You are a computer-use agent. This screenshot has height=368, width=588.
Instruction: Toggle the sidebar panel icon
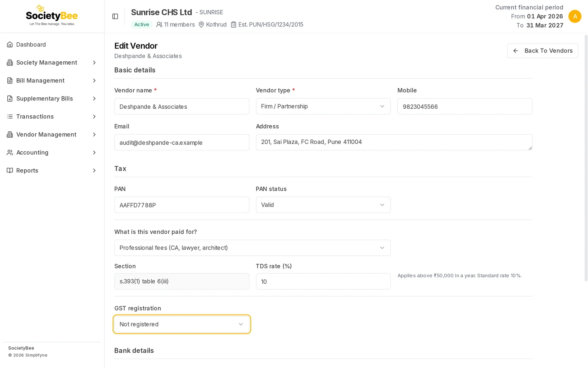point(115,17)
